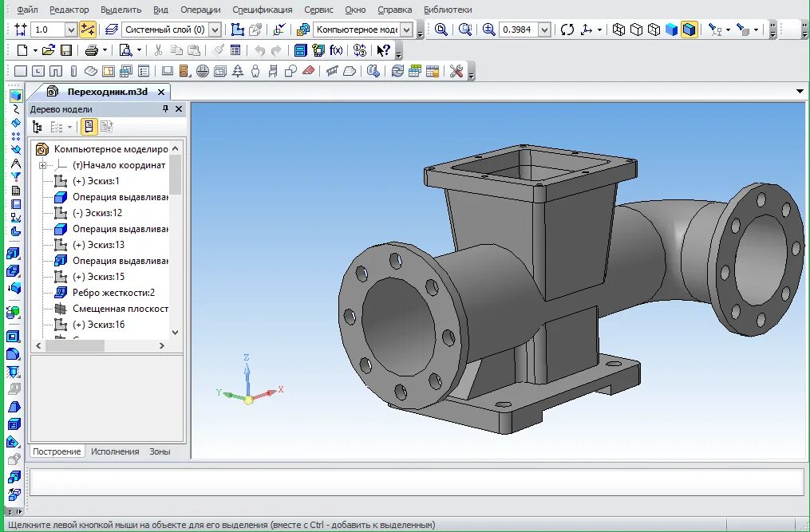This screenshot has width=810, height=532.
Task: Open the Редактор menu
Action: [x=69, y=10]
